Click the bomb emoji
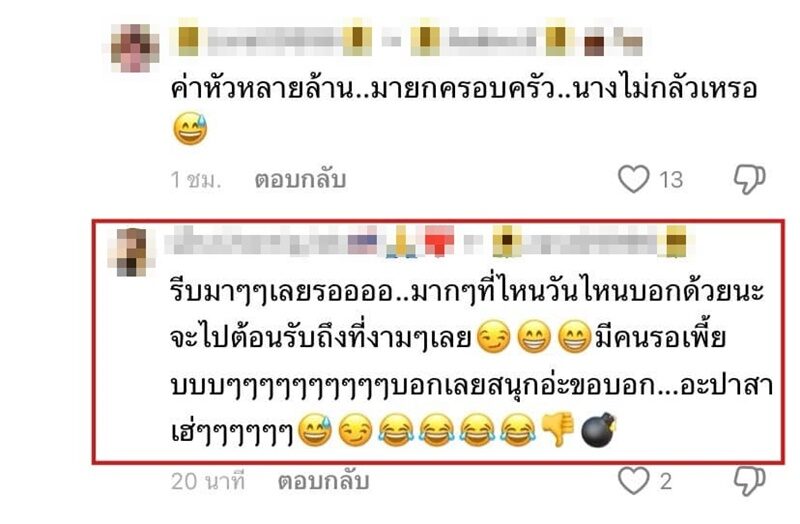Viewport: 800px width, 524px height. [599, 430]
